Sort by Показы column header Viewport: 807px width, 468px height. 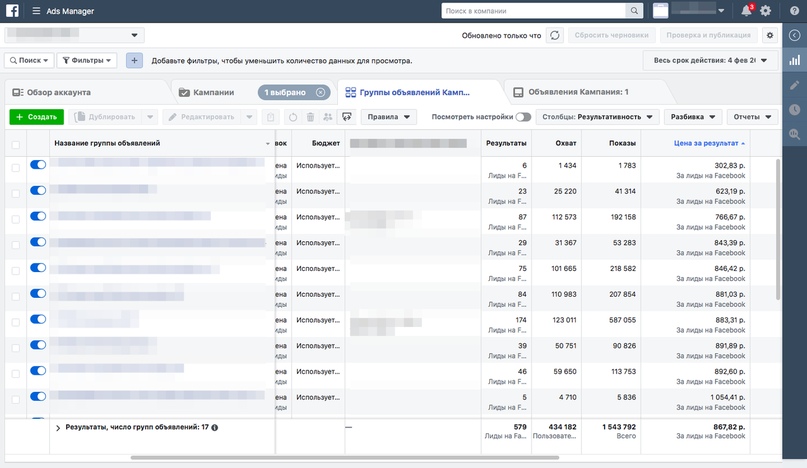pyautogui.click(x=622, y=144)
